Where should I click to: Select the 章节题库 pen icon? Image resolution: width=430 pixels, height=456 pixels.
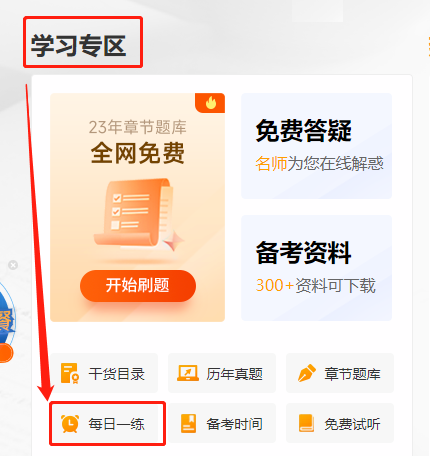click(307, 373)
